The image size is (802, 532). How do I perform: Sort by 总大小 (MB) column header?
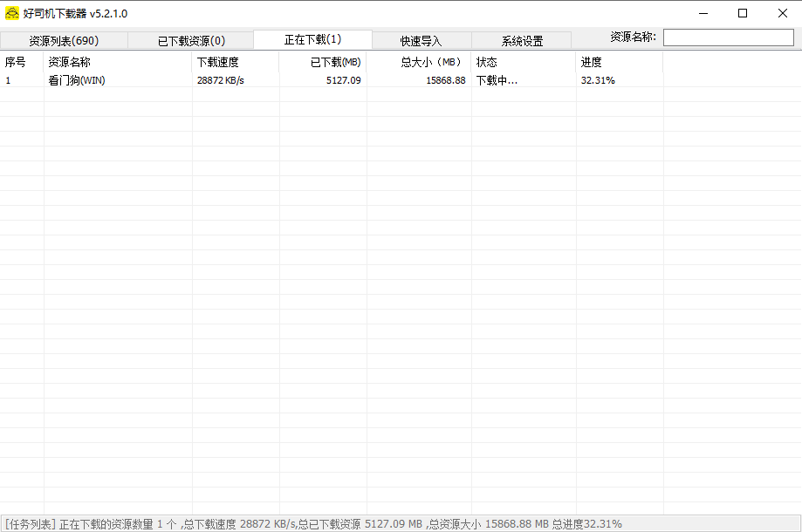click(x=419, y=62)
